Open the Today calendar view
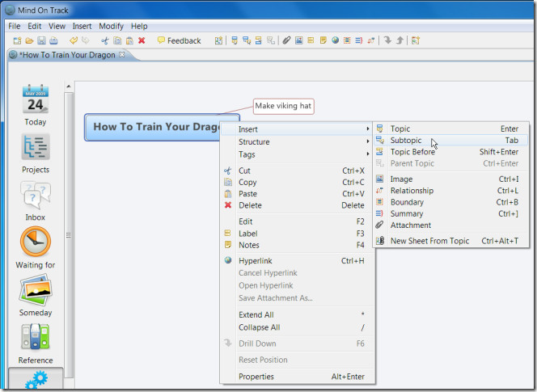 point(36,104)
